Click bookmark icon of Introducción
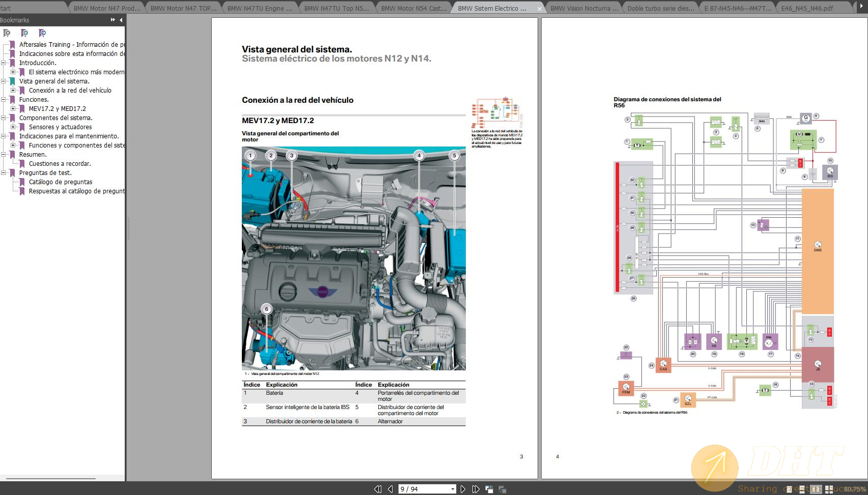 (x=12, y=63)
